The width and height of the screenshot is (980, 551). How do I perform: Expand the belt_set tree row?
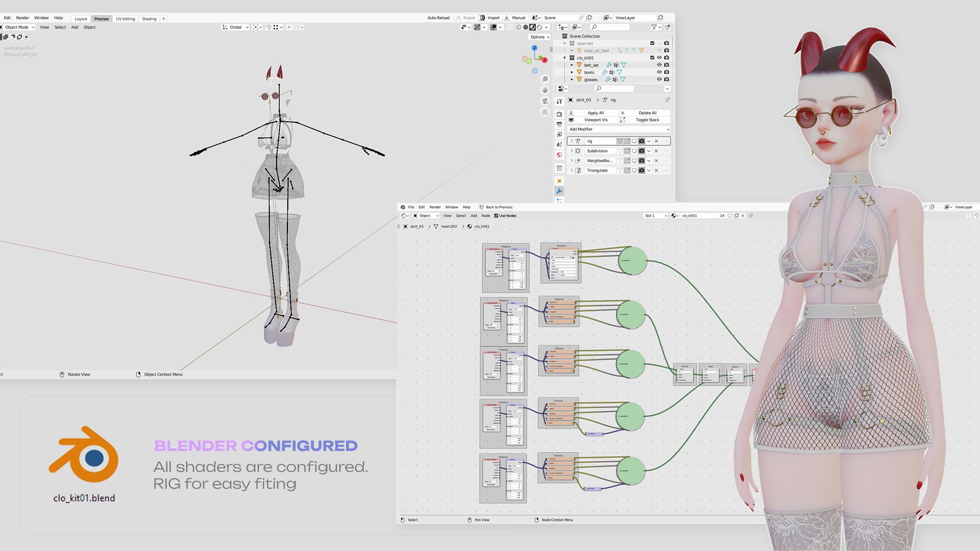click(x=572, y=65)
